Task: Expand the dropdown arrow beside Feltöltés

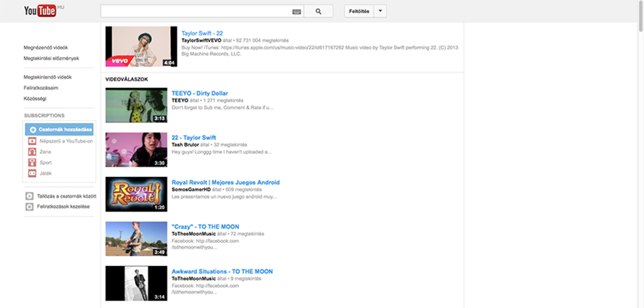Action: [x=380, y=11]
